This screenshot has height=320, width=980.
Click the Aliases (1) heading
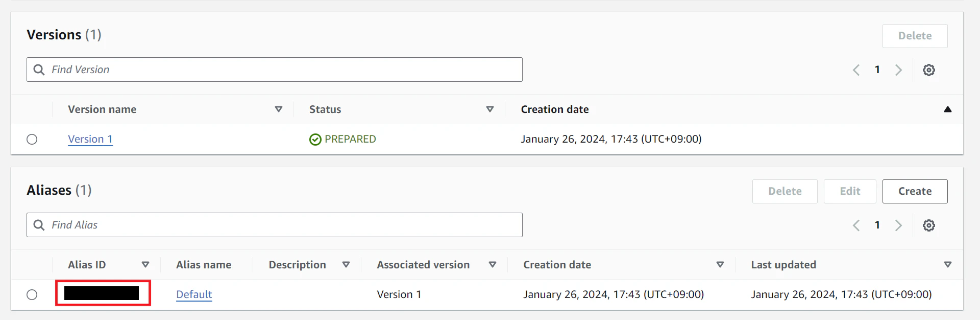tap(59, 190)
